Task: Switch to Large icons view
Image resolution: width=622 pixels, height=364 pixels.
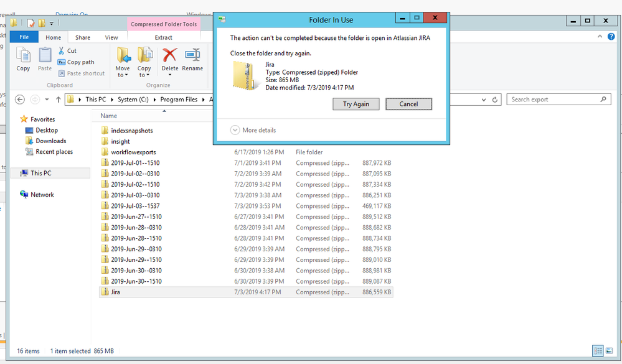Action: (x=609, y=350)
